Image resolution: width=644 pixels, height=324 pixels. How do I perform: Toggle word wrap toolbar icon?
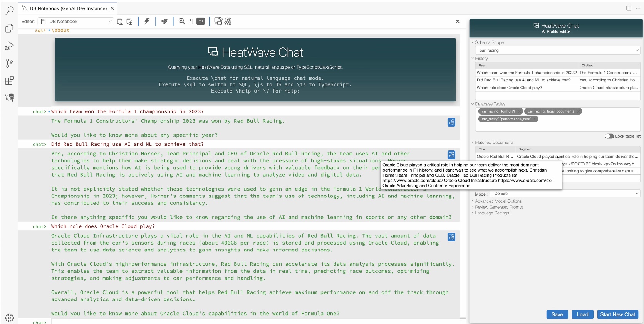(201, 21)
